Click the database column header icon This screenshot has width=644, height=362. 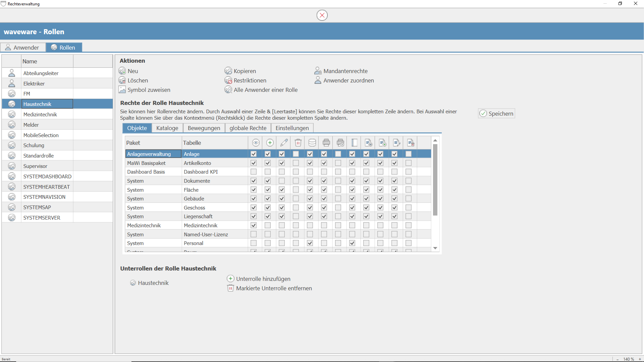[312, 143]
